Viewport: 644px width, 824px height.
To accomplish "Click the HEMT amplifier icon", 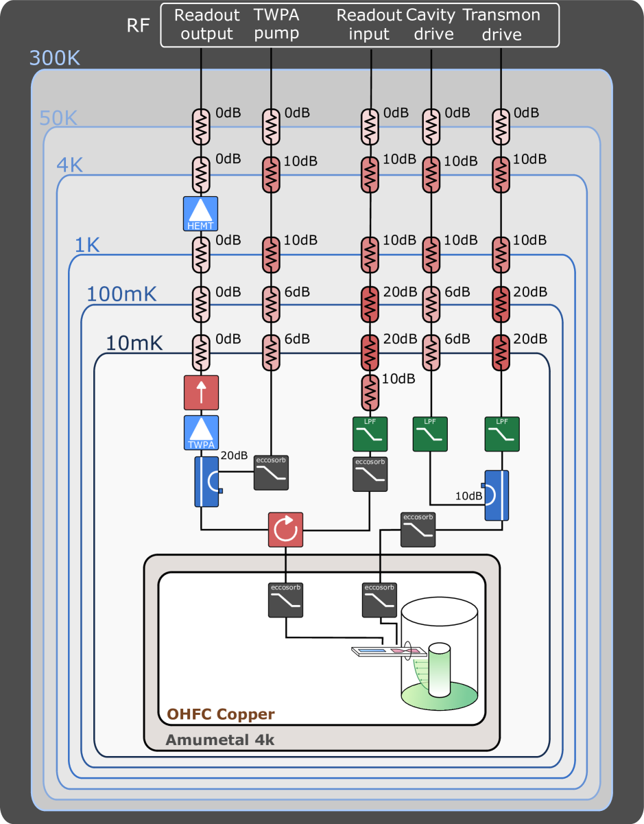I will pos(200,214).
